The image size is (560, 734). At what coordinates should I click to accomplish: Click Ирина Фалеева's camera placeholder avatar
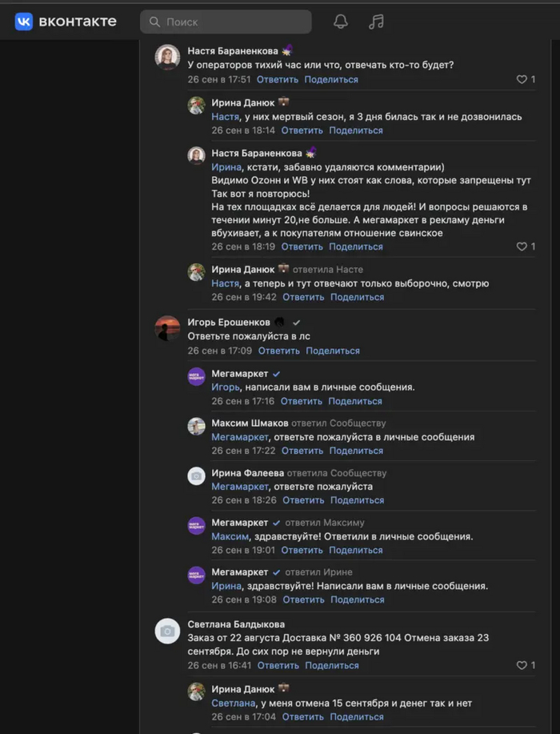point(197,476)
